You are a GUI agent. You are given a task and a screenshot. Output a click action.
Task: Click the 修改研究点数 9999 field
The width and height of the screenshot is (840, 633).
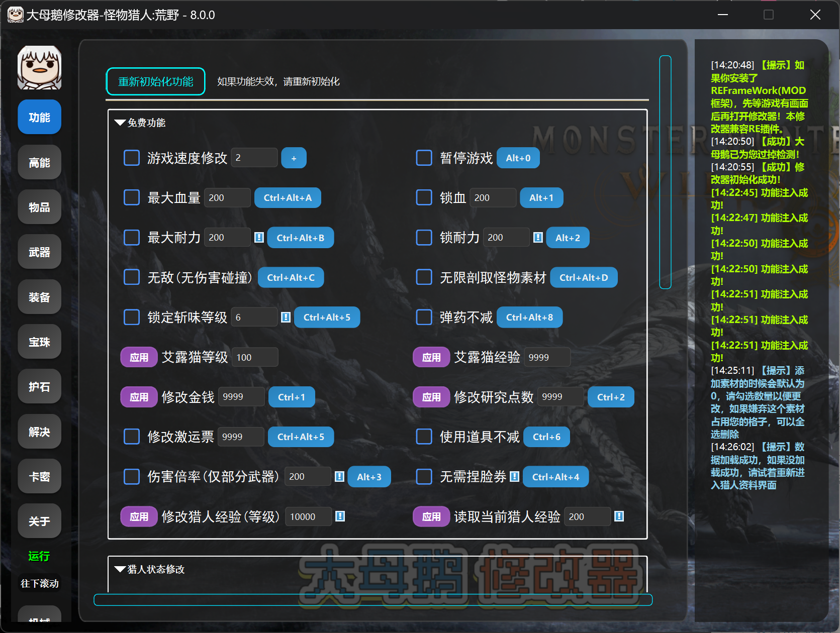pos(561,397)
